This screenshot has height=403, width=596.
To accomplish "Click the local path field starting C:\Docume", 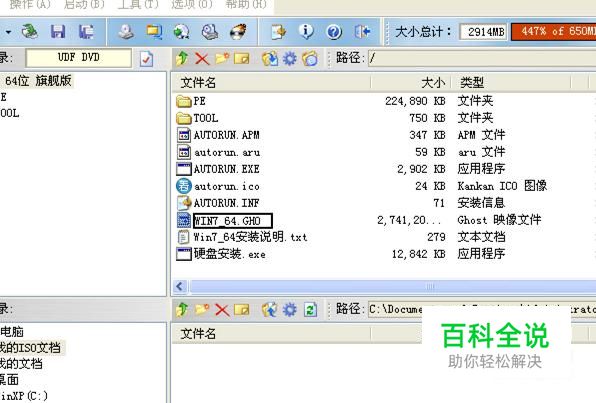I will (482, 309).
